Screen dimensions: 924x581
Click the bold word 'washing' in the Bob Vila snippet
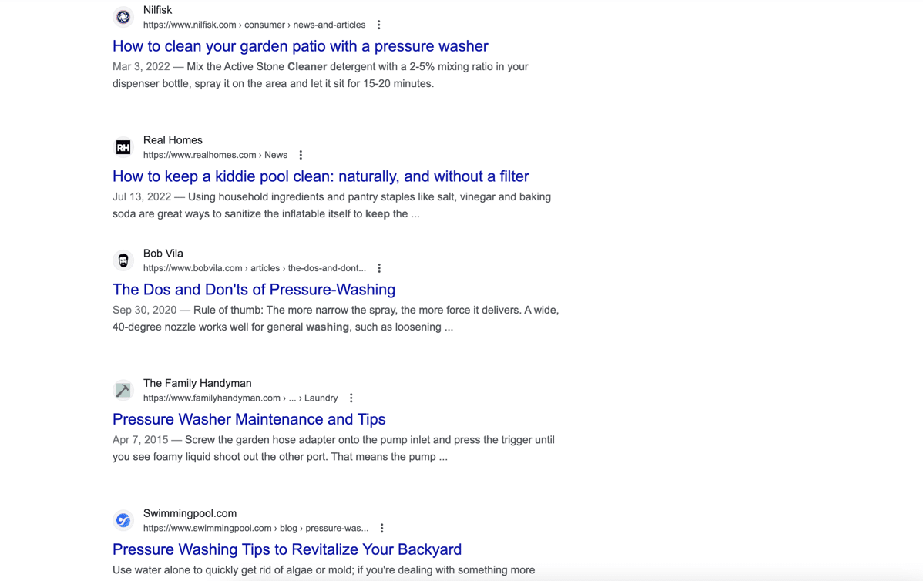(327, 327)
